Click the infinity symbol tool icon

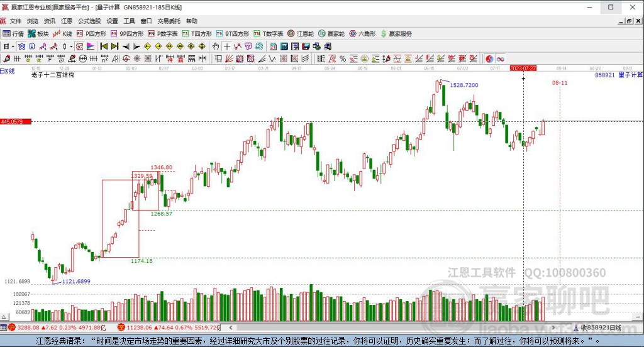(x=501, y=58)
